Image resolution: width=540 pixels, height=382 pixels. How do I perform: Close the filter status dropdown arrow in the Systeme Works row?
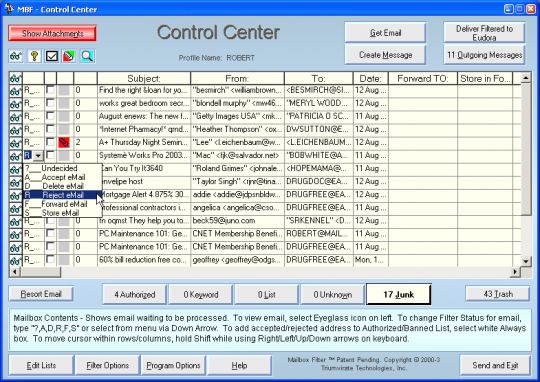click(x=38, y=156)
